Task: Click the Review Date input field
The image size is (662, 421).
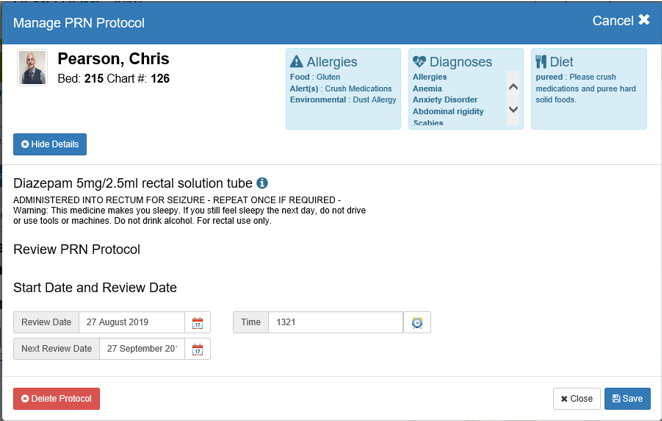Action: [132, 323]
